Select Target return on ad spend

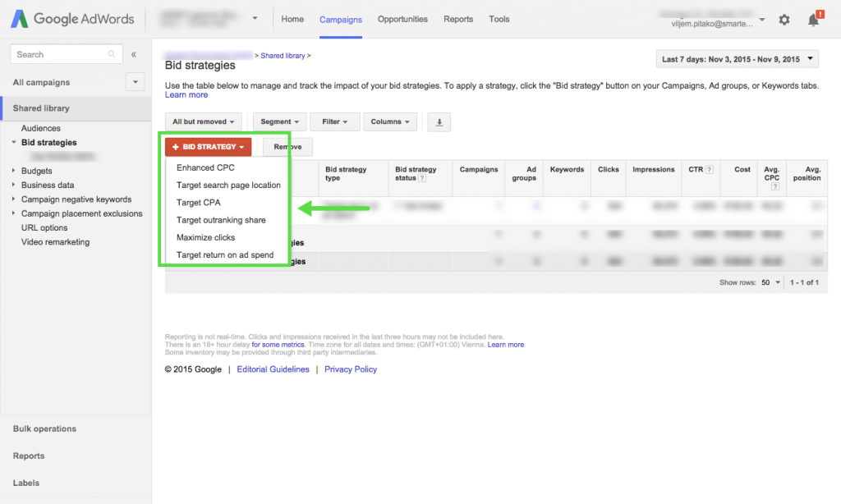(x=224, y=255)
